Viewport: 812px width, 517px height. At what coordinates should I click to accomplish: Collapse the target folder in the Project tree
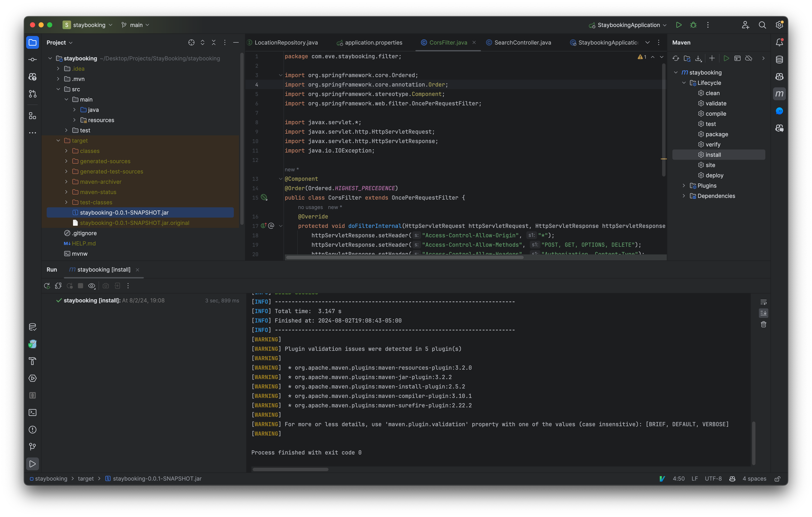click(58, 140)
